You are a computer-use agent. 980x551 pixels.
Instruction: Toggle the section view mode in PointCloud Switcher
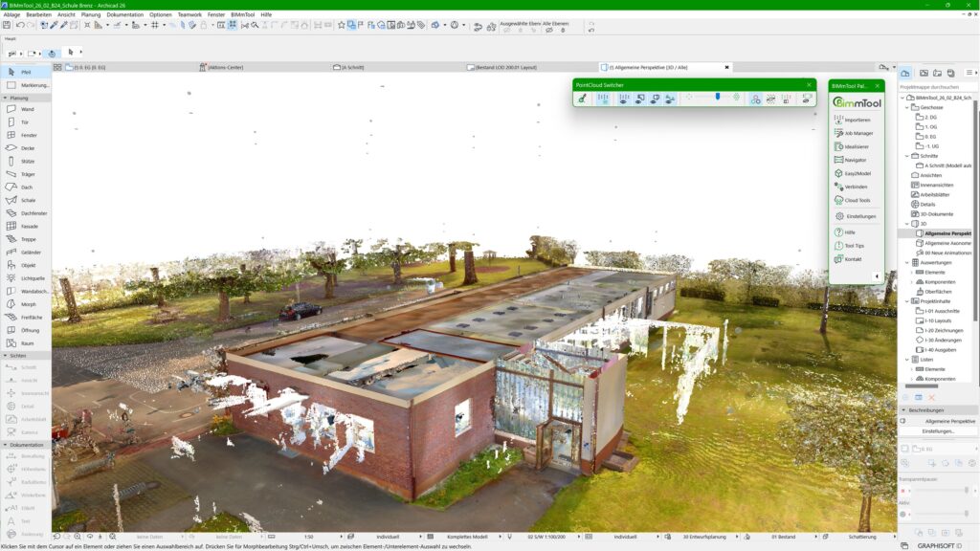[657, 99]
